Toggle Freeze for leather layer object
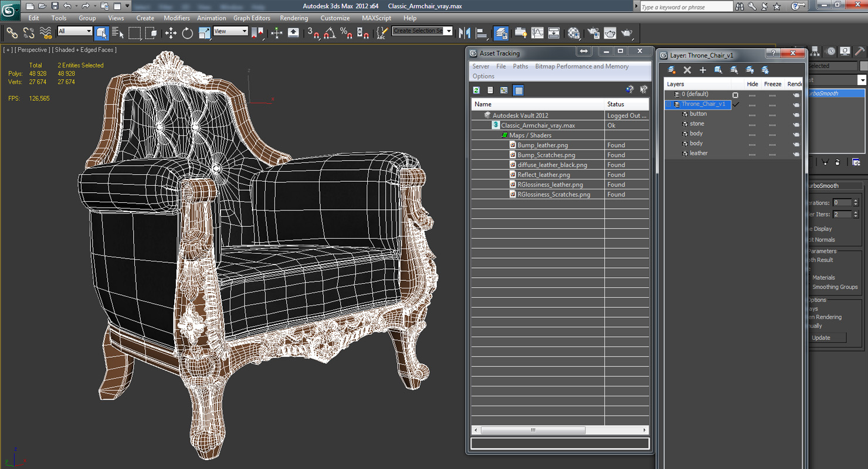 click(772, 154)
